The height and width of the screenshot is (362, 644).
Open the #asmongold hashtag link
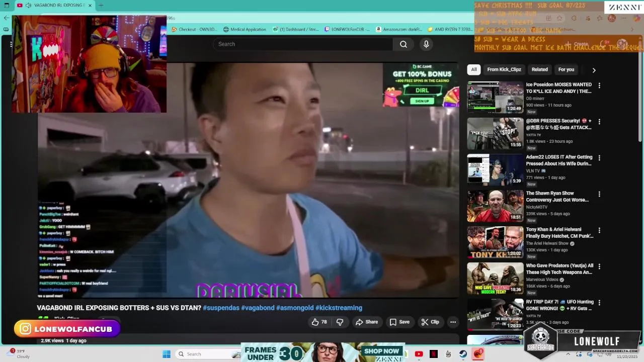(x=295, y=308)
